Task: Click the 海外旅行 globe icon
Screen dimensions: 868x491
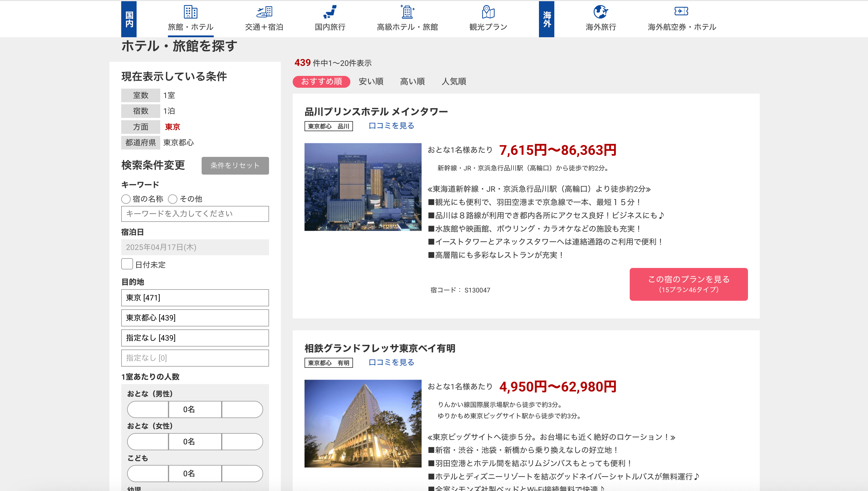Action: point(600,12)
